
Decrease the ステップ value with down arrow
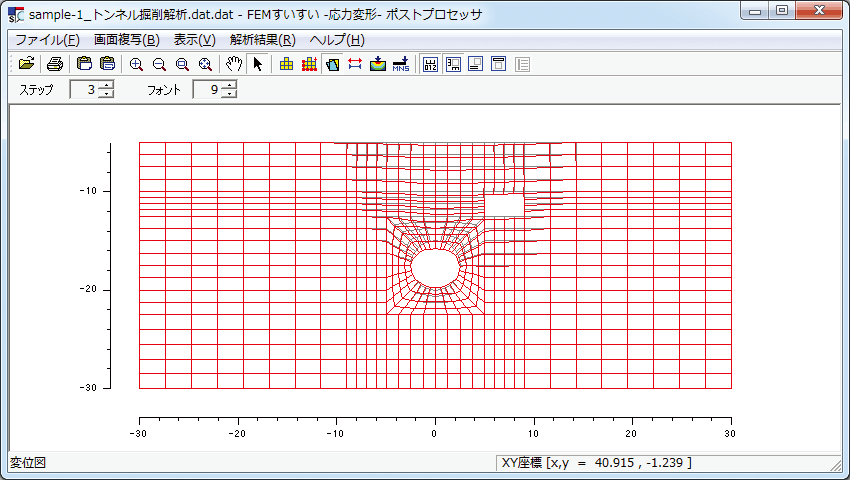(x=107, y=94)
